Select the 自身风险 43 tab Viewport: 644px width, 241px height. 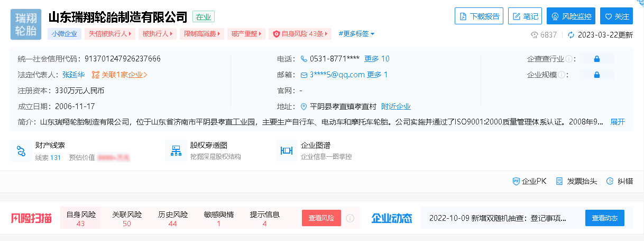[81, 218]
